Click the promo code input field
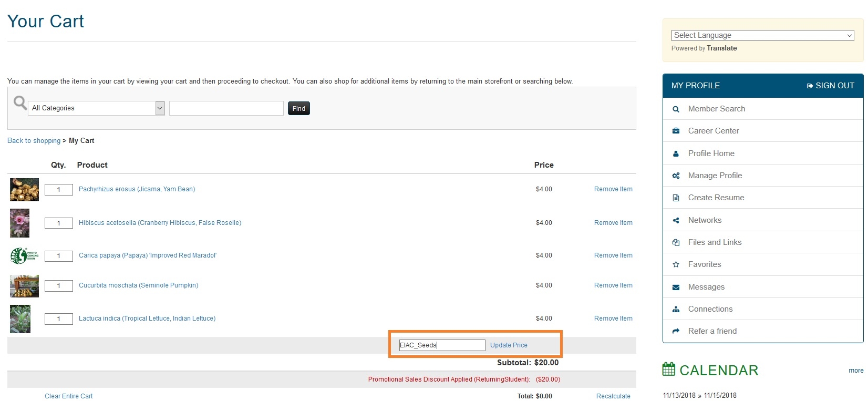Image resolution: width=868 pixels, height=401 pixels. (441, 345)
